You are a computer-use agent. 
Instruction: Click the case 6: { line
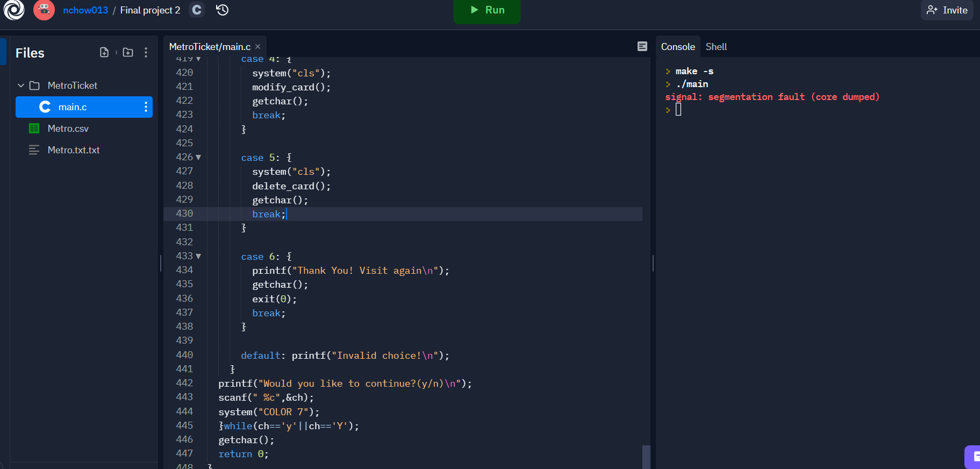266,257
